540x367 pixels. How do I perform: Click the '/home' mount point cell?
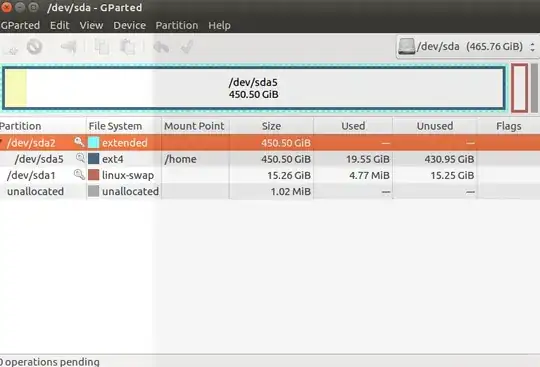tap(180, 159)
